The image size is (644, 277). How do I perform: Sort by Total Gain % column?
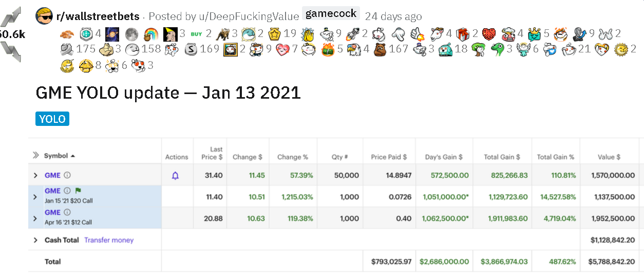(x=556, y=157)
